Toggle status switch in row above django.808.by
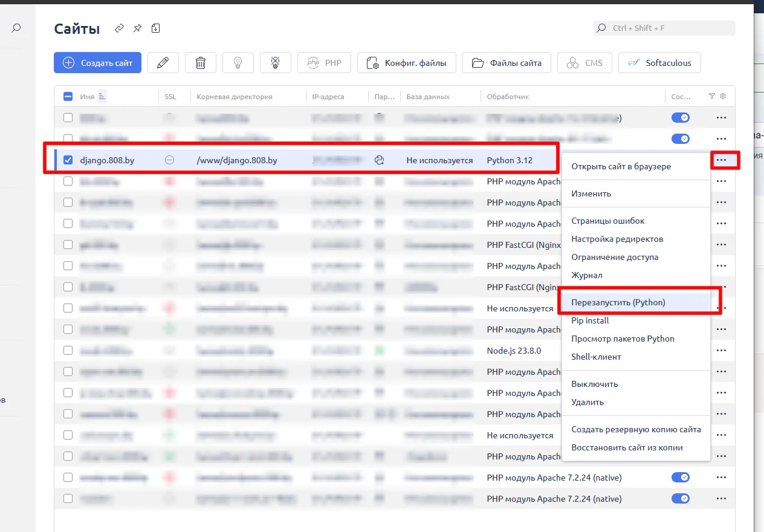Viewport: 764px width, 532px height. click(681, 138)
